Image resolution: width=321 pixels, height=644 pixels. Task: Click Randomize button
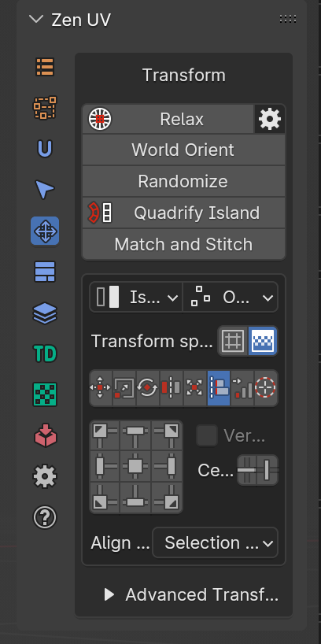183,181
